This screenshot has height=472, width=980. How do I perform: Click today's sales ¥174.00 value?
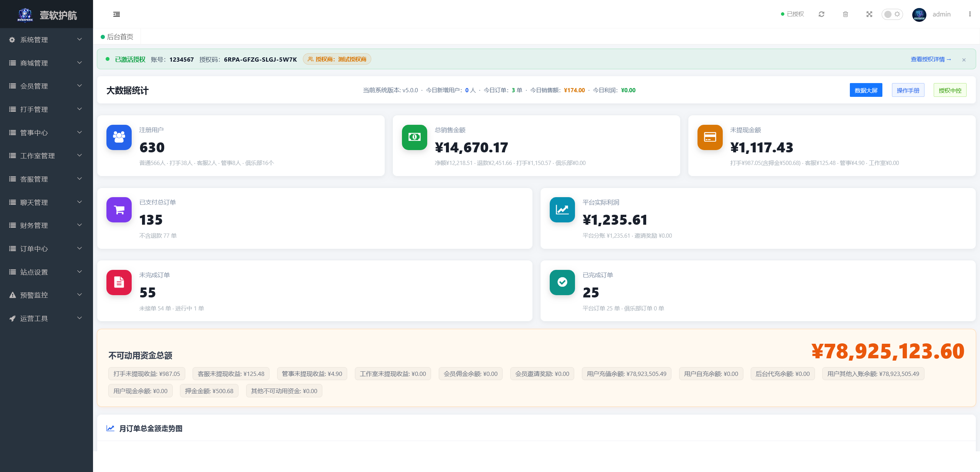pos(574,90)
